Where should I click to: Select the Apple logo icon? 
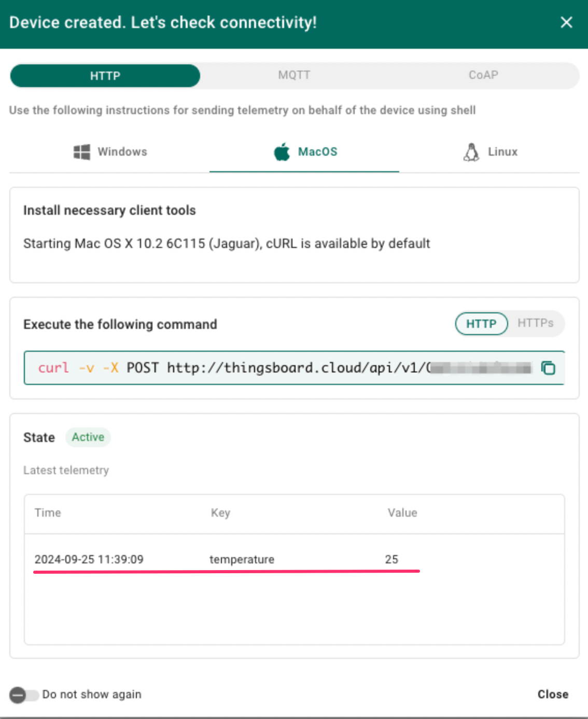point(282,151)
